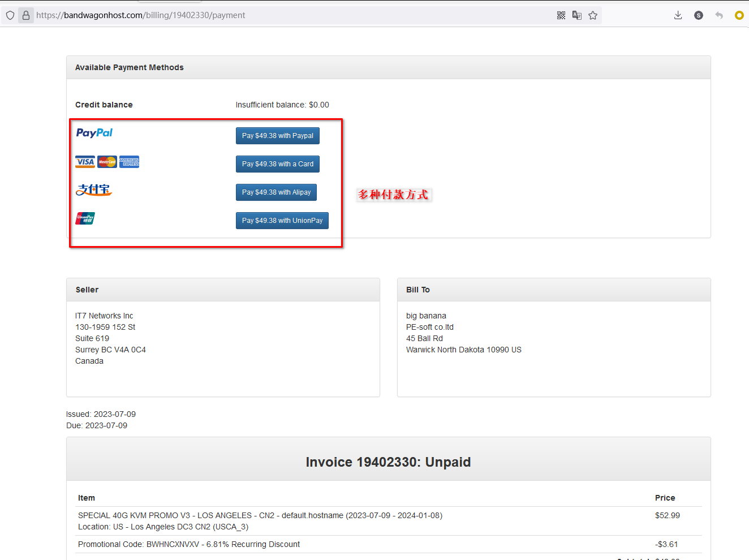
Task: Bookmark this page with the star icon
Action: [x=592, y=15]
